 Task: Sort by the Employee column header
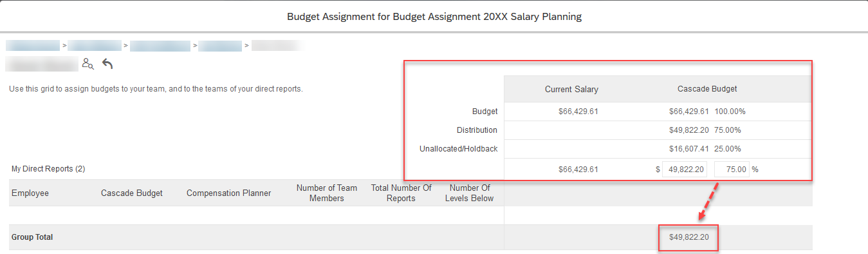click(30, 193)
